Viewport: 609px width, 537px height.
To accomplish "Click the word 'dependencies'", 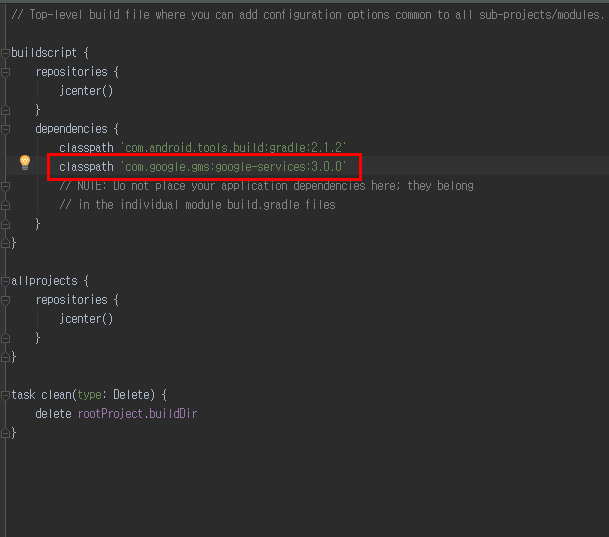I will coord(71,129).
